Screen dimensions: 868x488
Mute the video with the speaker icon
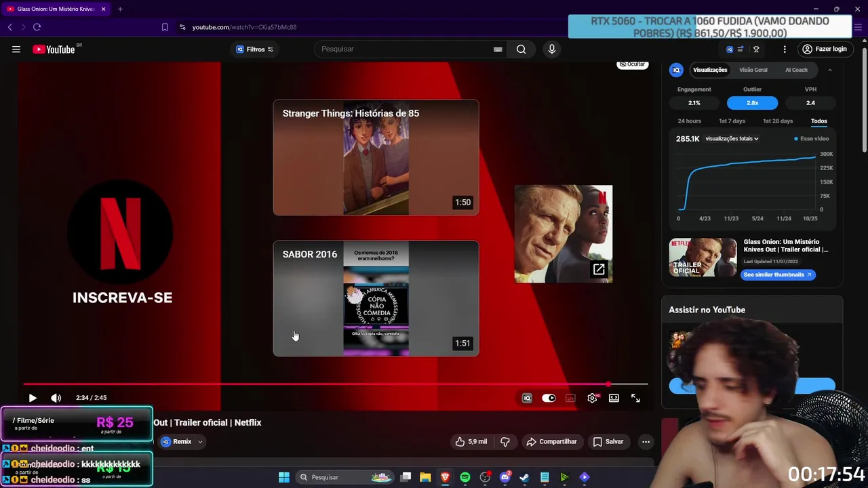tap(56, 398)
